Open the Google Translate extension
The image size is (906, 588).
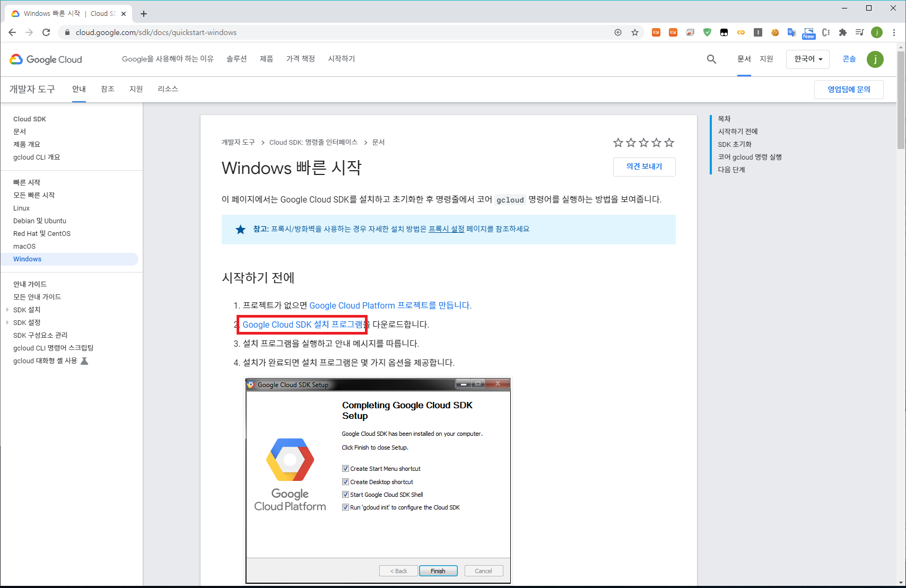792,32
